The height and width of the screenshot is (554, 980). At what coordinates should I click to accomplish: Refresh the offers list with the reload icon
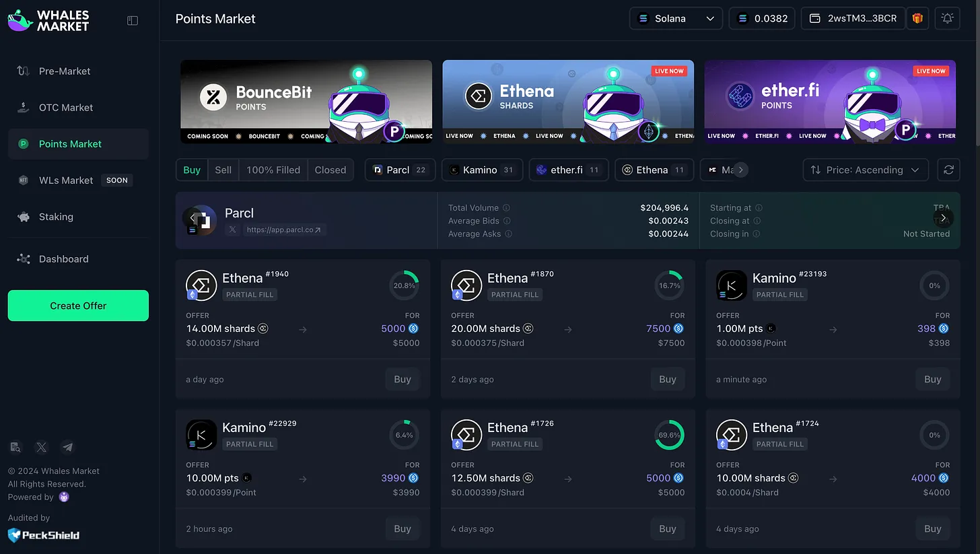[x=948, y=170]
